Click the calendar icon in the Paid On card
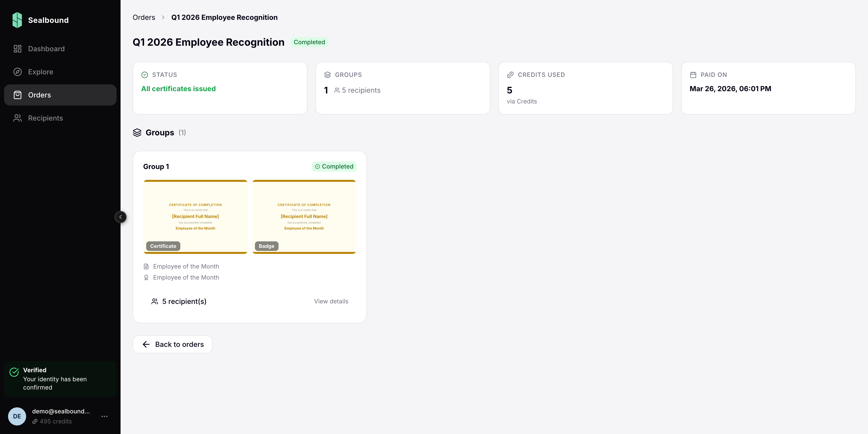This screenshot has width=868, height=434. pos(693,75)
